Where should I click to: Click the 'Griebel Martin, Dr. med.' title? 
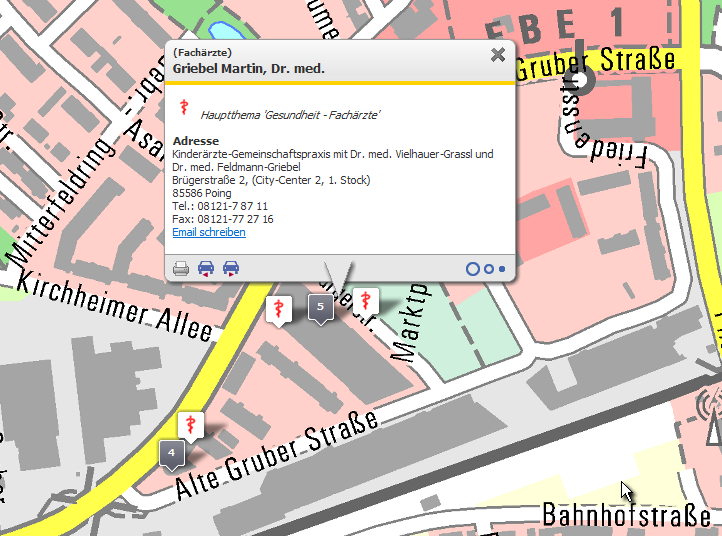coord(248,69)
